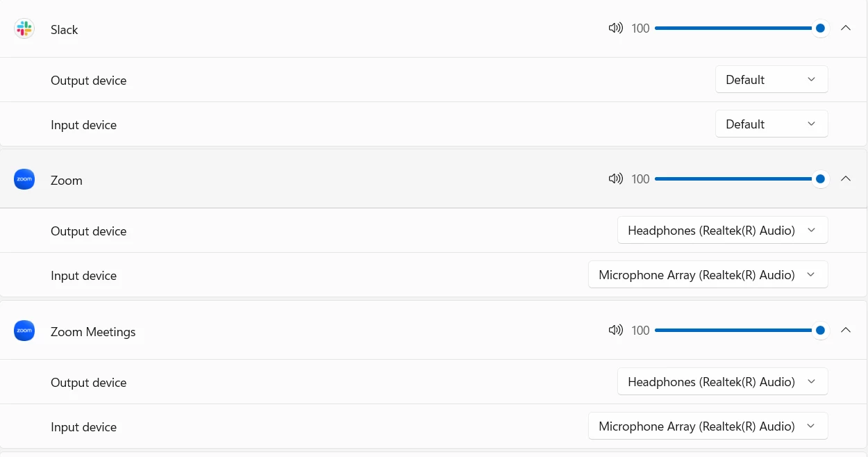868x457 pixels.
Task: Click Output device label under Slack
Action: 89,81
